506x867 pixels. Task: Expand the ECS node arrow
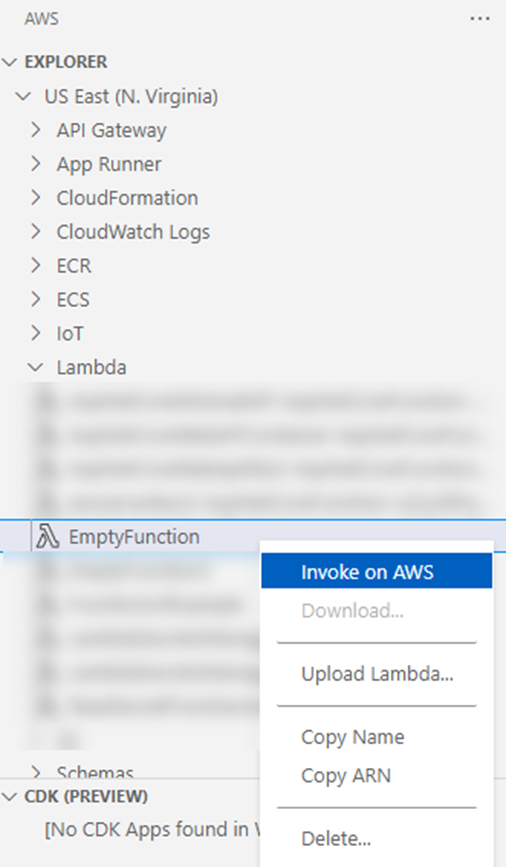pyautogui.click(x=36, y=299)
